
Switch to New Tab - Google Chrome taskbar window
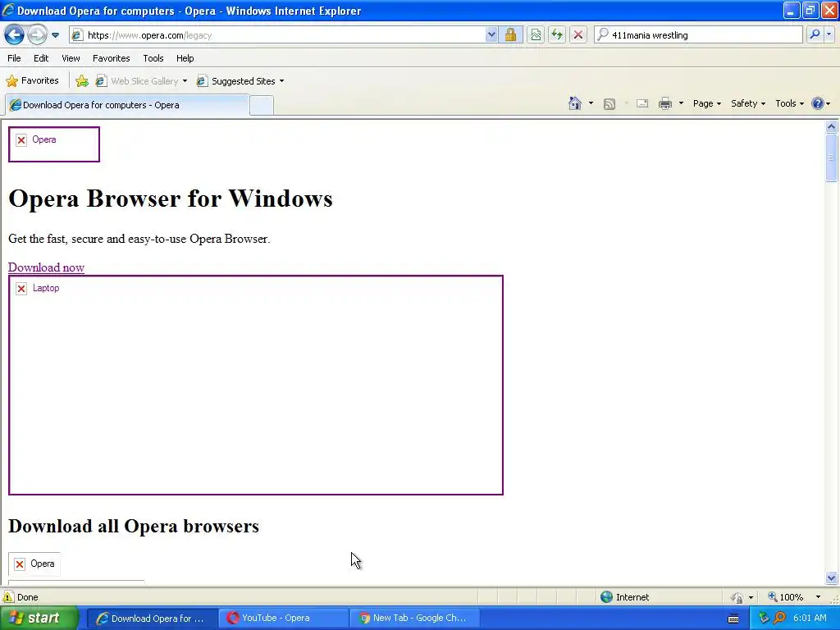(x=414, y=619)
